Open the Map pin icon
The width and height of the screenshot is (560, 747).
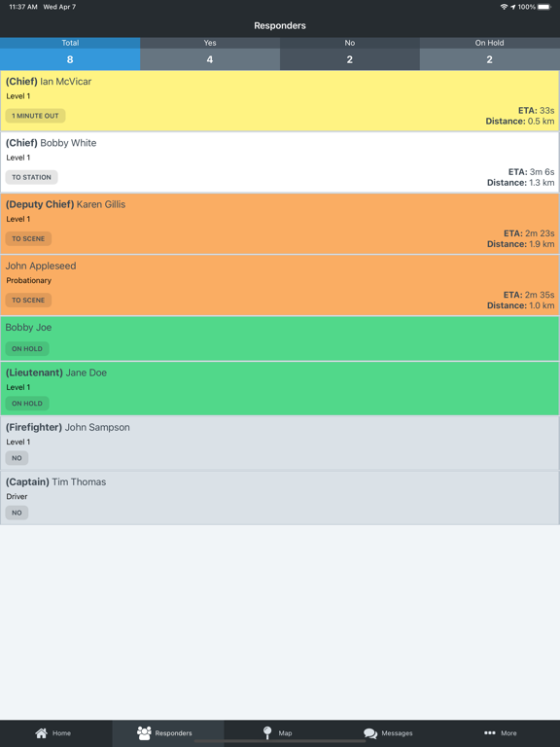(267, 732)
